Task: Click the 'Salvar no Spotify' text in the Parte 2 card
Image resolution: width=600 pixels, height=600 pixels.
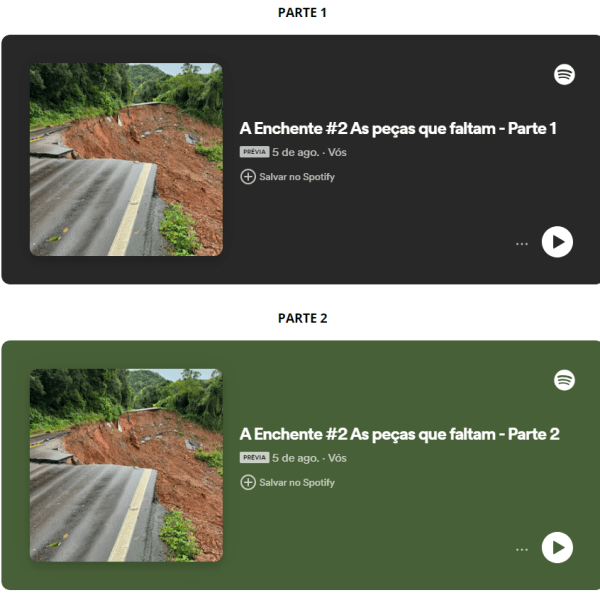Action: tap(297, 483)
